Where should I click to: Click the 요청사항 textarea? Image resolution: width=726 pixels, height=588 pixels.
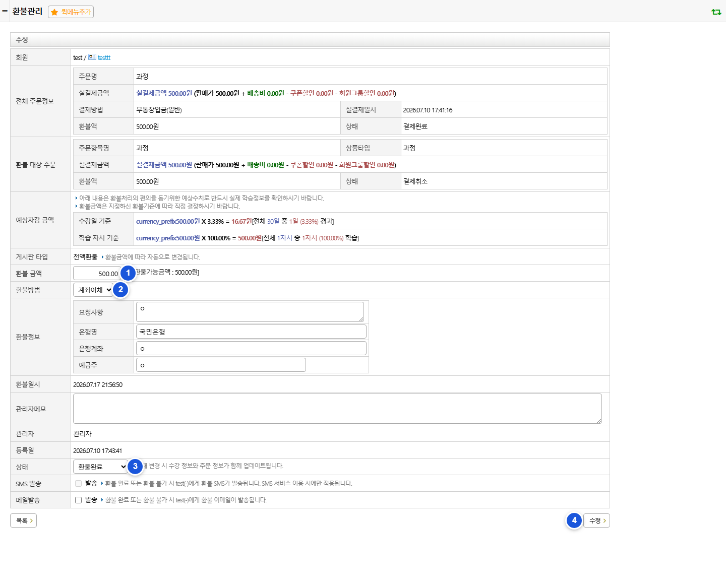click(250, 312)
